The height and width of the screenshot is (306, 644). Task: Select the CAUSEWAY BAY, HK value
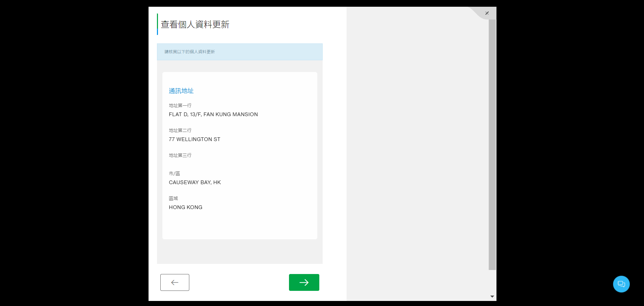195,182
